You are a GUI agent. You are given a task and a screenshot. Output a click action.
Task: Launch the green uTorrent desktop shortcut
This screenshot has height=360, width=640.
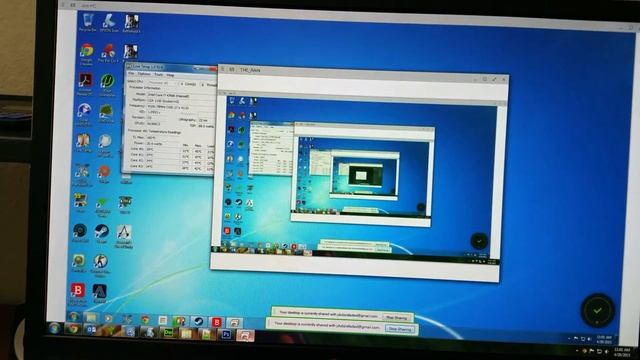tap(107, 84)
